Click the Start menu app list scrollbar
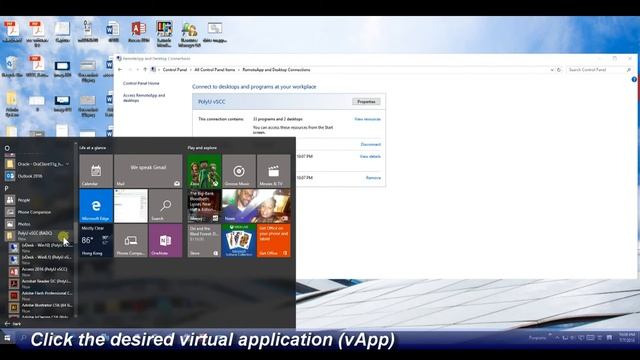Viewport: 640px width, 360px height. coord(76,231)
